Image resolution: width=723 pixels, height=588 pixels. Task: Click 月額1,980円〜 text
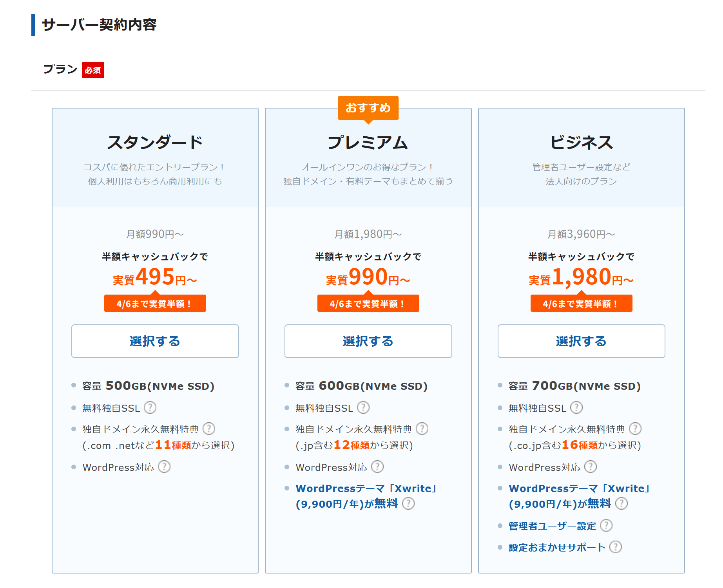click(x=368, y=234)
